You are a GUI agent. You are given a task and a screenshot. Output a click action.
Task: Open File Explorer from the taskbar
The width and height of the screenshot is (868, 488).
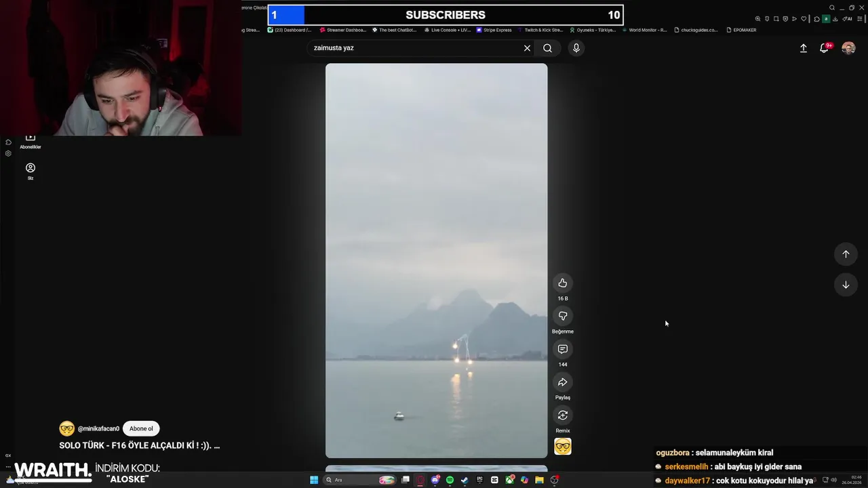(539, 480)
